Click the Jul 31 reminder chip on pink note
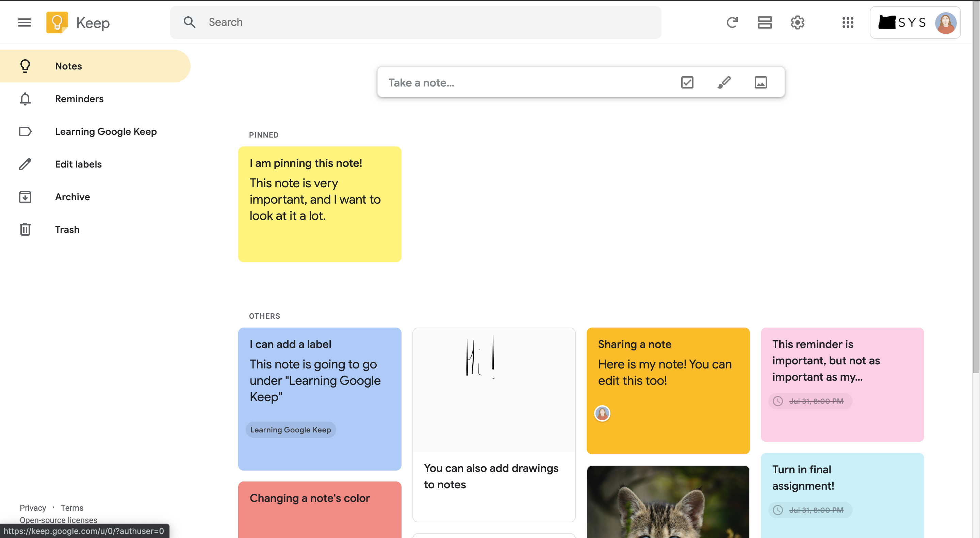 click(x=810, y=401)
